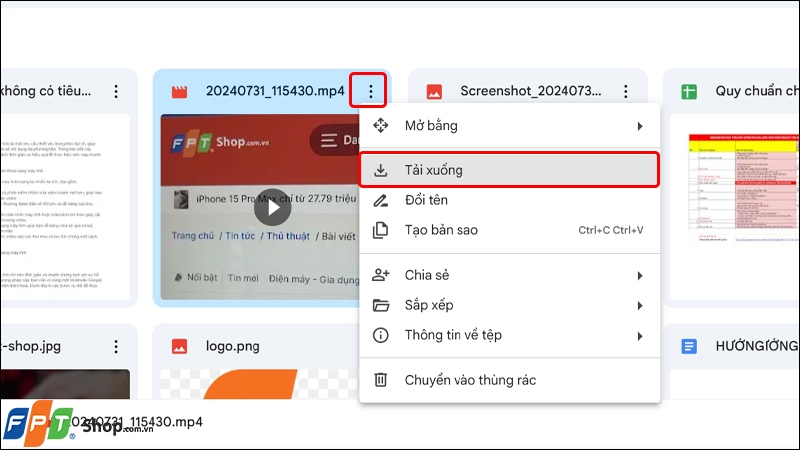
Task: Choose Tải xuống from context menu
Action: click(x=509, y=170)
